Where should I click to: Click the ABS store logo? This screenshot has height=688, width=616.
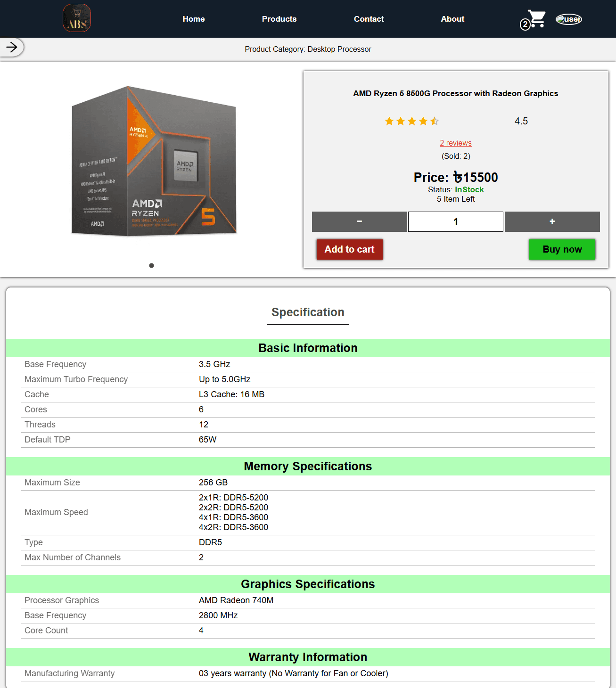77,18
